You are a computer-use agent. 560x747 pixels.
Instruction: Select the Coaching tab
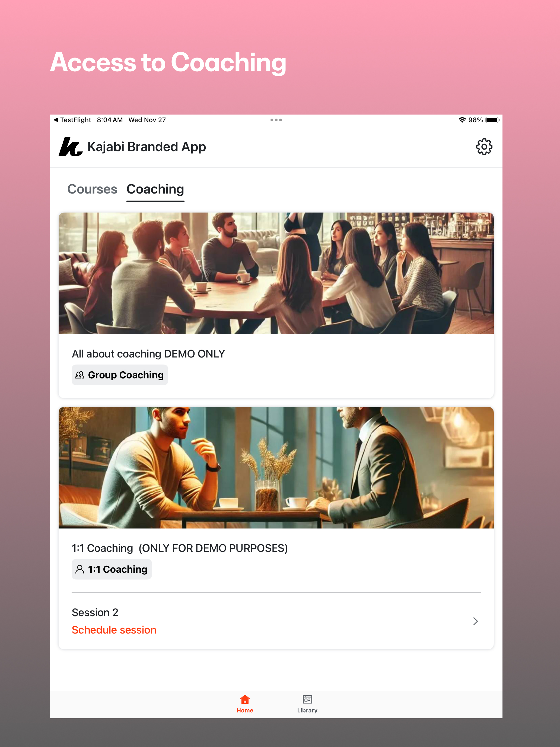[x=155, y=190]
